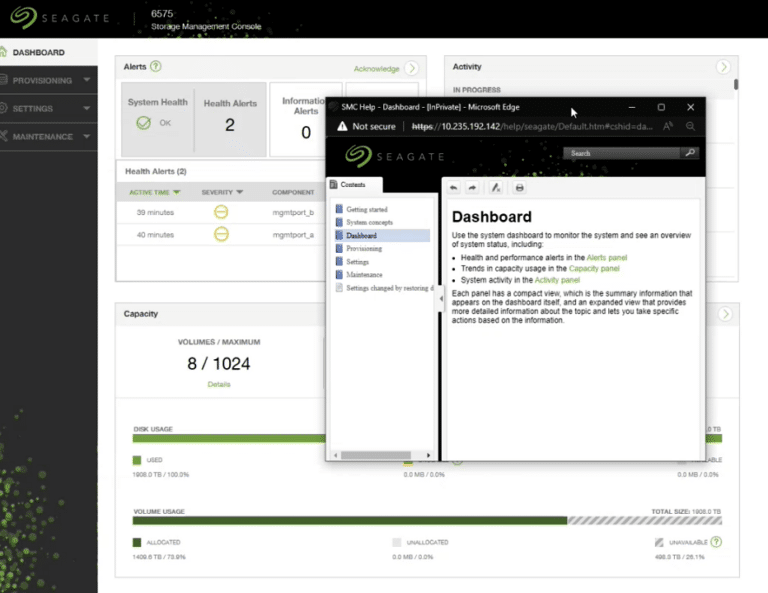Open the volumes Details link
The width and height of the screenshot is (768, 593).
tap(219, 384)
